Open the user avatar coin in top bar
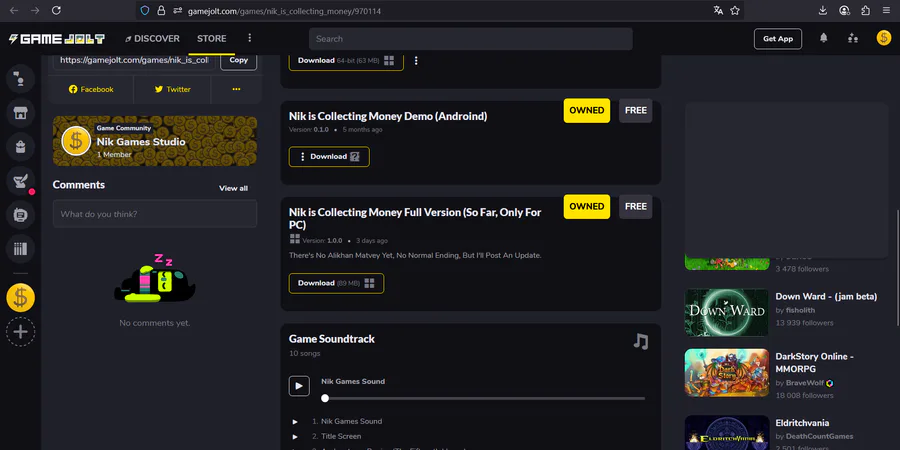900x450 pixels. coord(883,38)
